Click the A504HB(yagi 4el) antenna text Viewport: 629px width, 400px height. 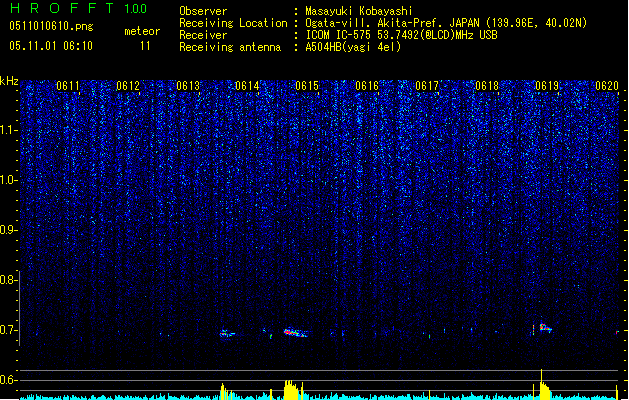click(353, 47)
